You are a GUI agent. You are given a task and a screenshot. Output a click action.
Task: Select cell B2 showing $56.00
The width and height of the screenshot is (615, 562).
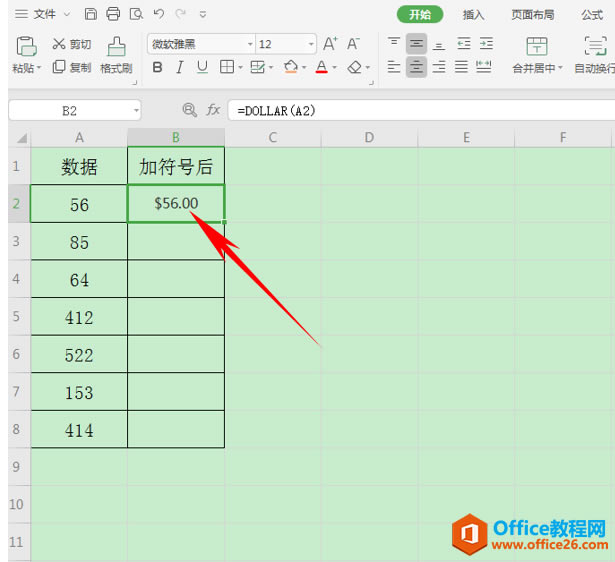(176, 204)
